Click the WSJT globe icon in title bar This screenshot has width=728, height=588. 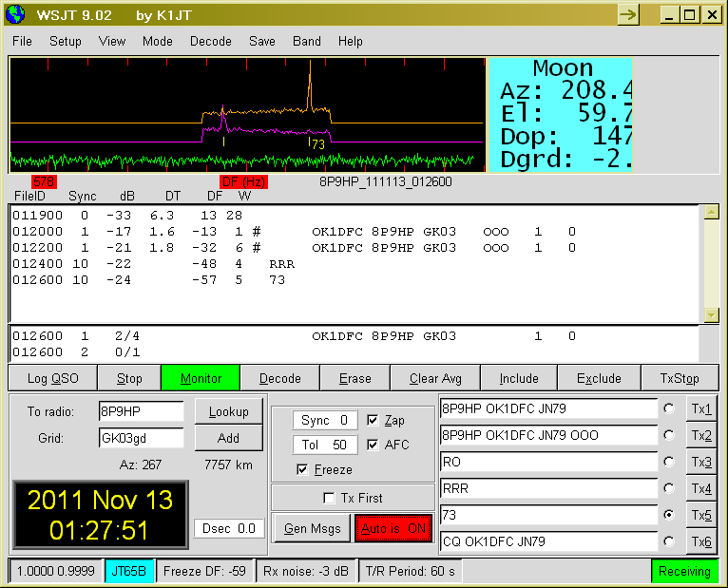pyautogui.click(x=15, y=14)
